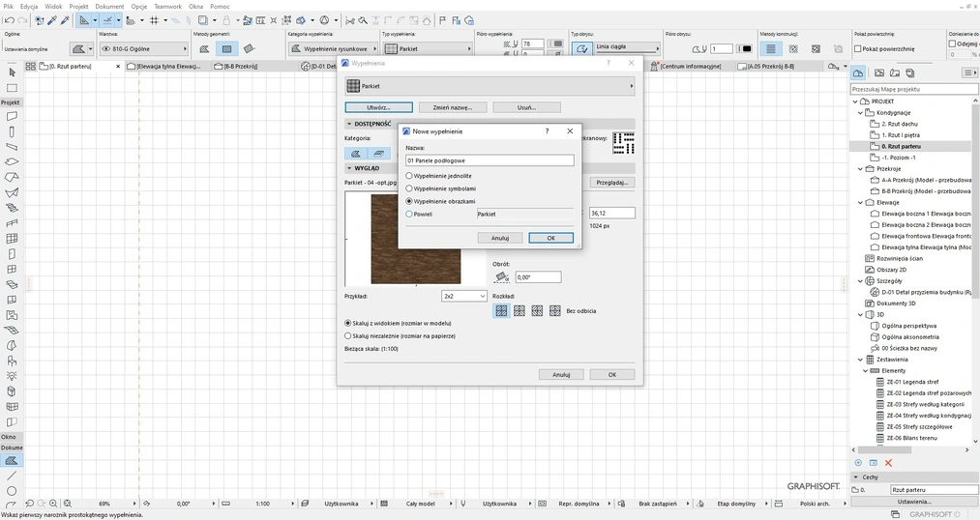Click Ustawienia button in navigator

point(914,502)
